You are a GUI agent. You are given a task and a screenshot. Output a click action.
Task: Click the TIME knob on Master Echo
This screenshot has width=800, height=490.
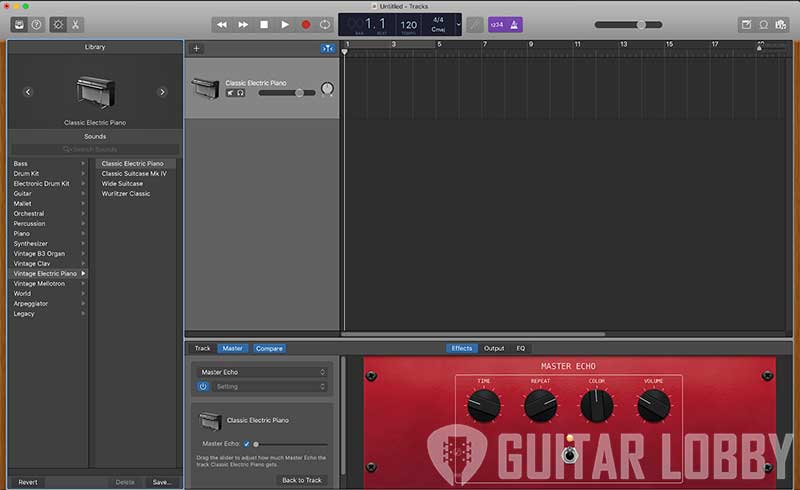tap(484, 405)
